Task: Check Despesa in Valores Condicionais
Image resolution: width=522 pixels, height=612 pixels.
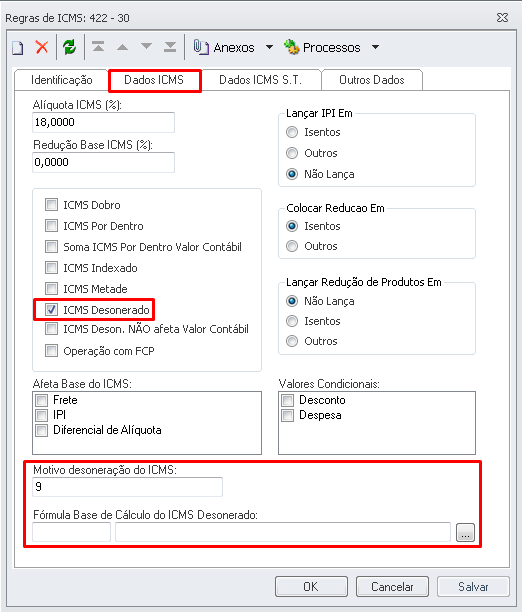Action: click(287, 415)
